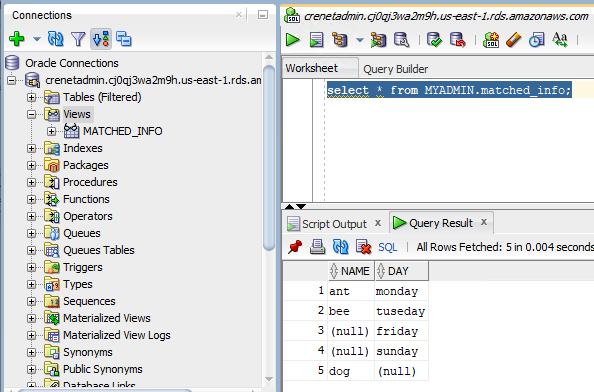Close the Query Result tab
The width and height of the screenshot is (594, 392).
click(484, 222)
